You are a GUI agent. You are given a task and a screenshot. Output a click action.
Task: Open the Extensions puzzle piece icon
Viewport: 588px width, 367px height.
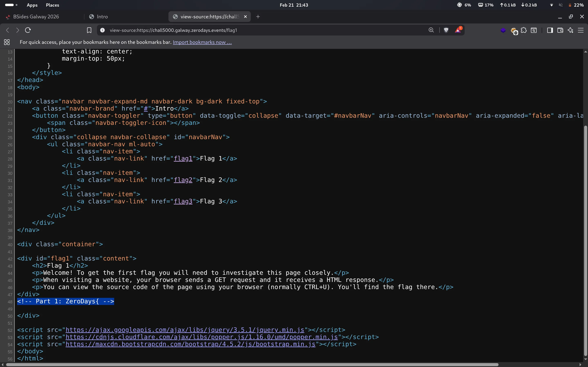(x=524, y=30)
